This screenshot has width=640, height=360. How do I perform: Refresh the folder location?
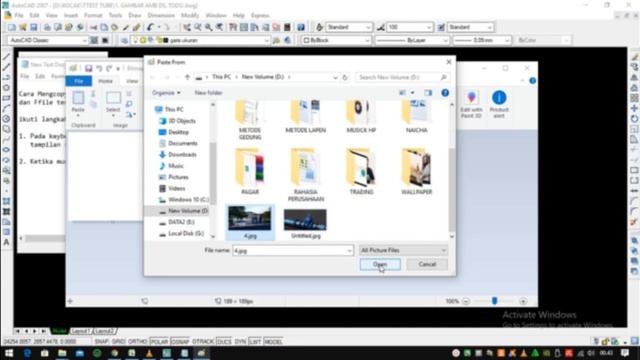(x=345, y=77)
